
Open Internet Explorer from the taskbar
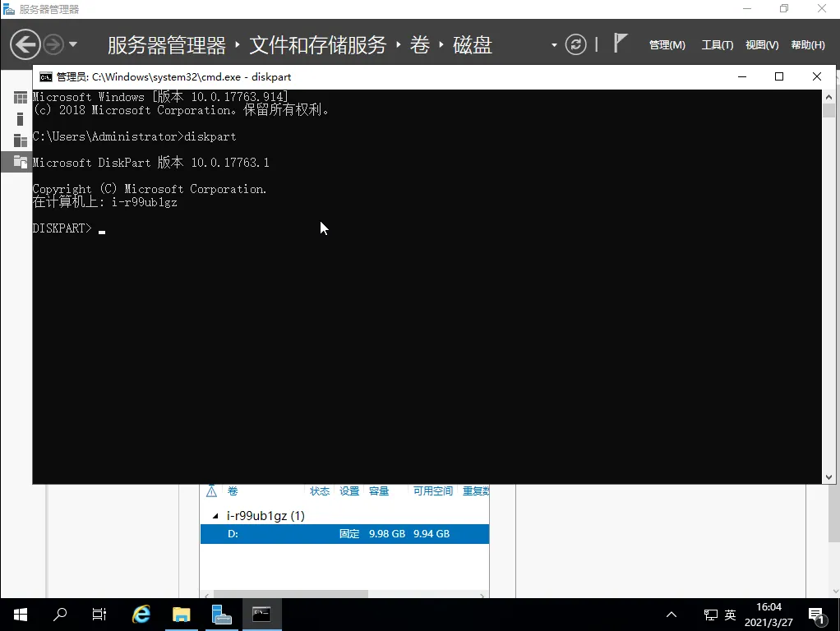[x=142, y=614]
